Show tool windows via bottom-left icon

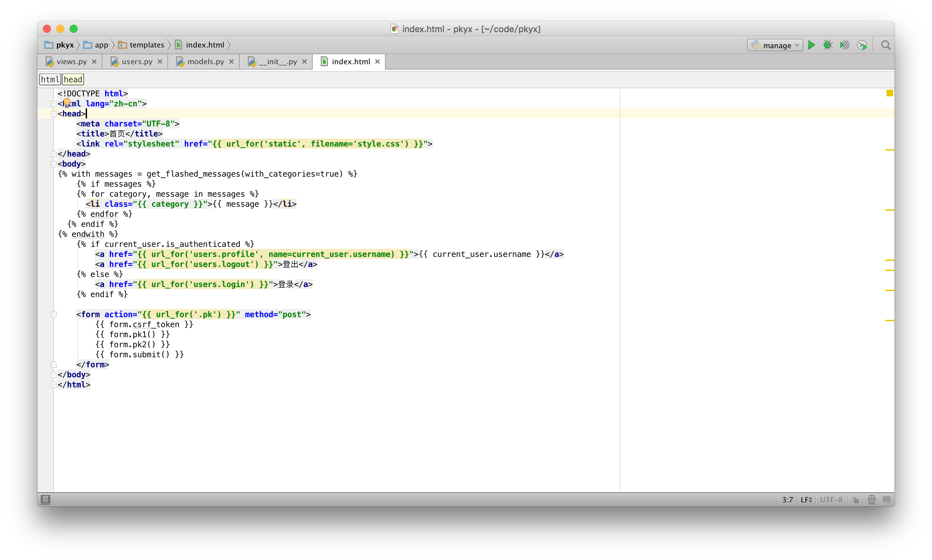coord(45,500)
